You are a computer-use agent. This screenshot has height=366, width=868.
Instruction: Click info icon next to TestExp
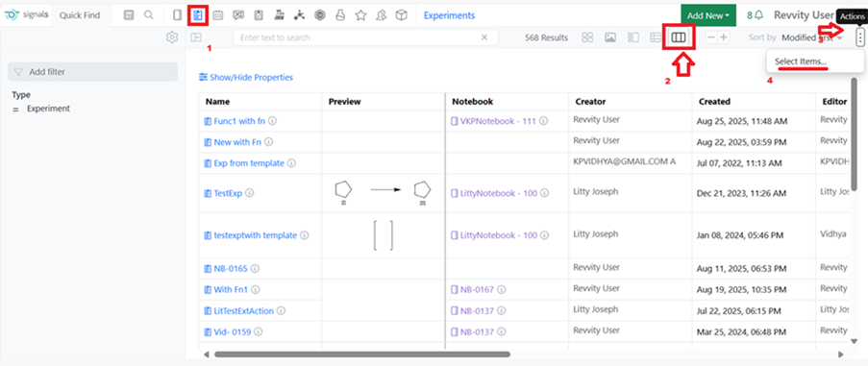pos(249,193)
